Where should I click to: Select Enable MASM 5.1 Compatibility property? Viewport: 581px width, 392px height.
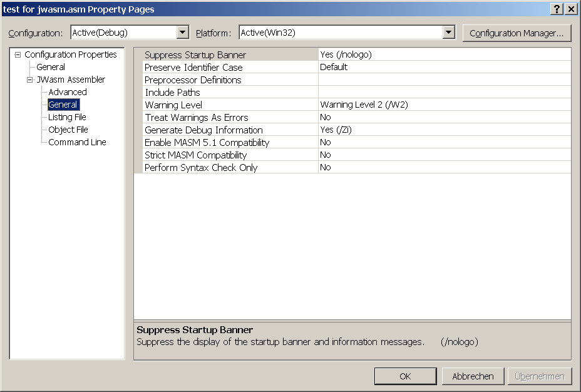231,143
